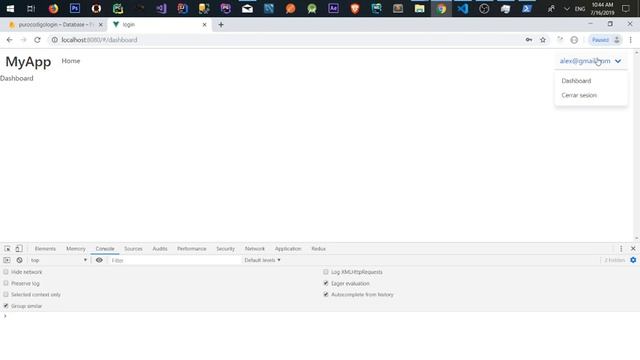The height and width of the screenshot is (360, 640).
Task: Enable Log XMLHttpRequests checkbox
Action: (x=326, y=272)
